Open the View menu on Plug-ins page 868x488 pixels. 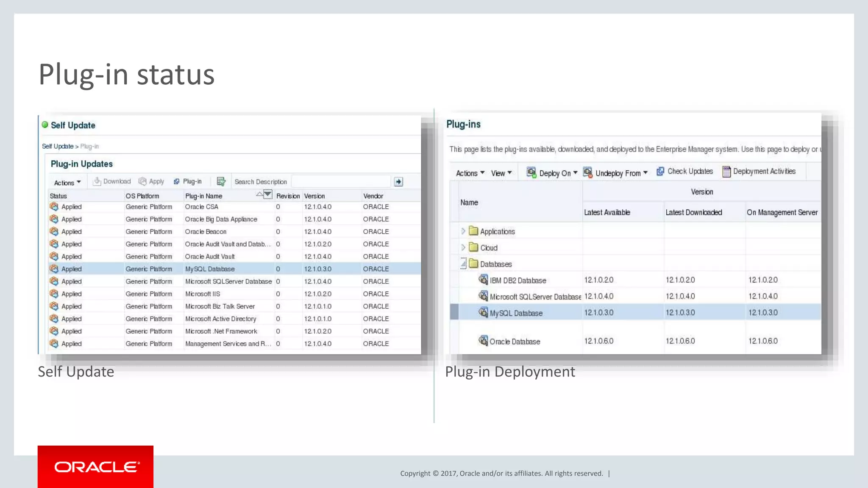coord(501,173)
